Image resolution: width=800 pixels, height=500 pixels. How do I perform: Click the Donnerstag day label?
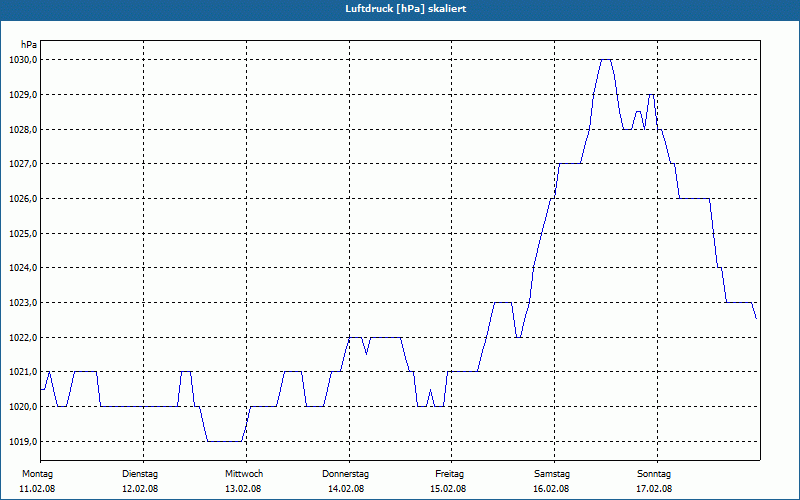[x=345, y=474]
